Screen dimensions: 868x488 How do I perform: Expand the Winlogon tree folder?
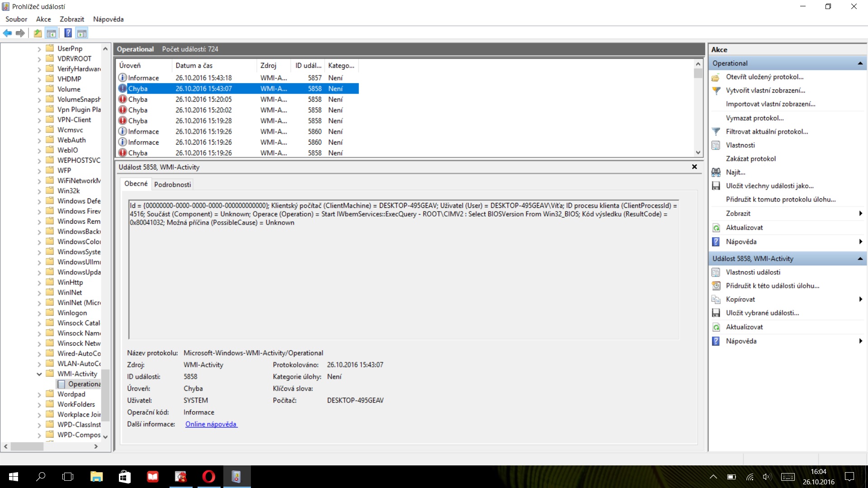click(39, 313)
